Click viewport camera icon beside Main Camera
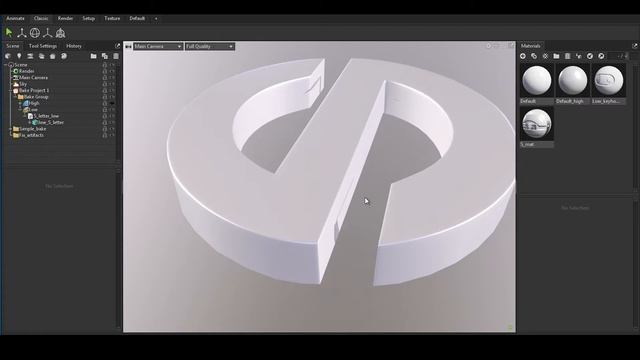Viewport: 640px width, 360px height. click(128, 47)
